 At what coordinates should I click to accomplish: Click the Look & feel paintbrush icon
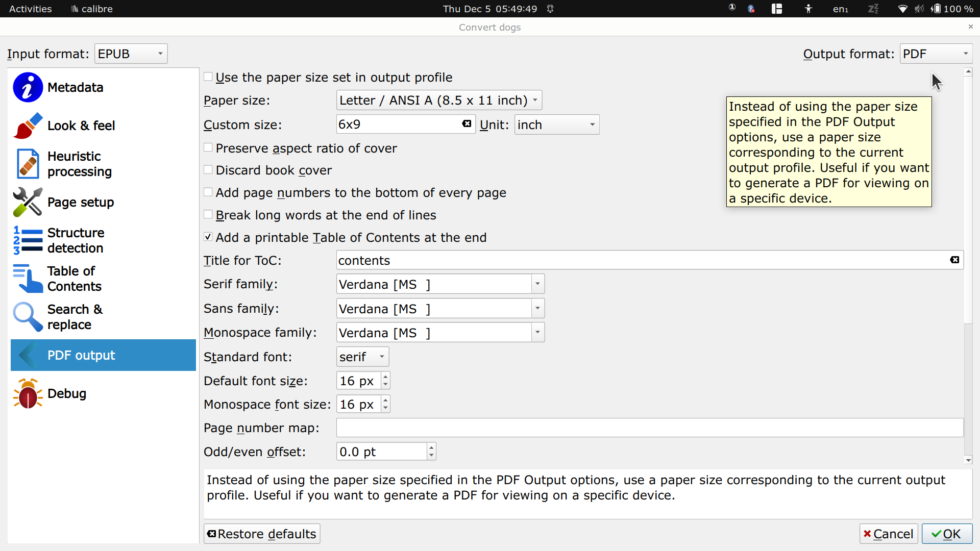tap(28, 126)
